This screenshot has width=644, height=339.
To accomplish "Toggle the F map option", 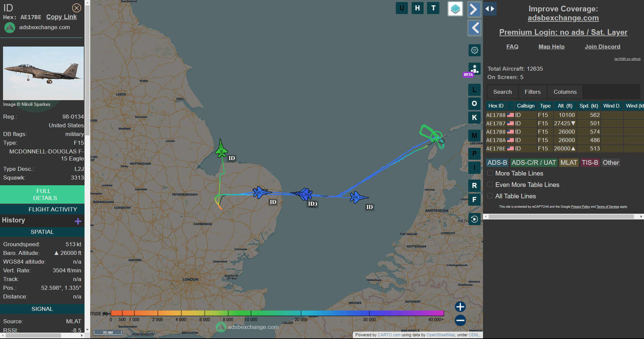I will click(474, 200).
